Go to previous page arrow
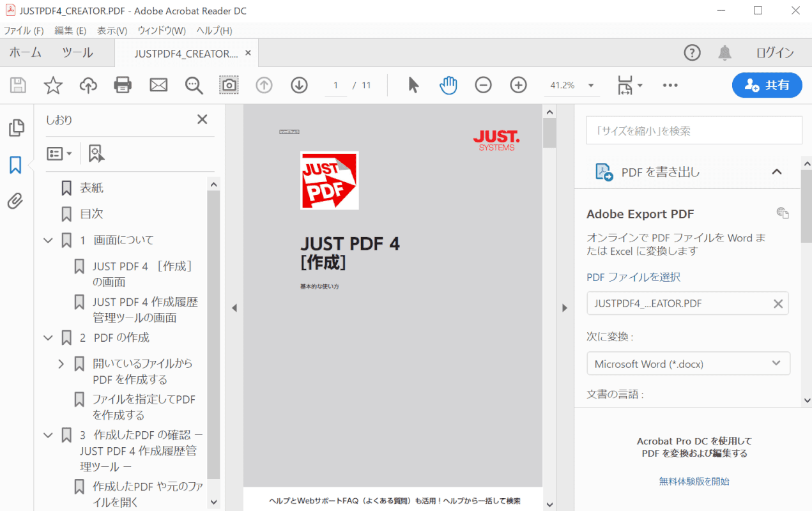 tap(264, 85)
